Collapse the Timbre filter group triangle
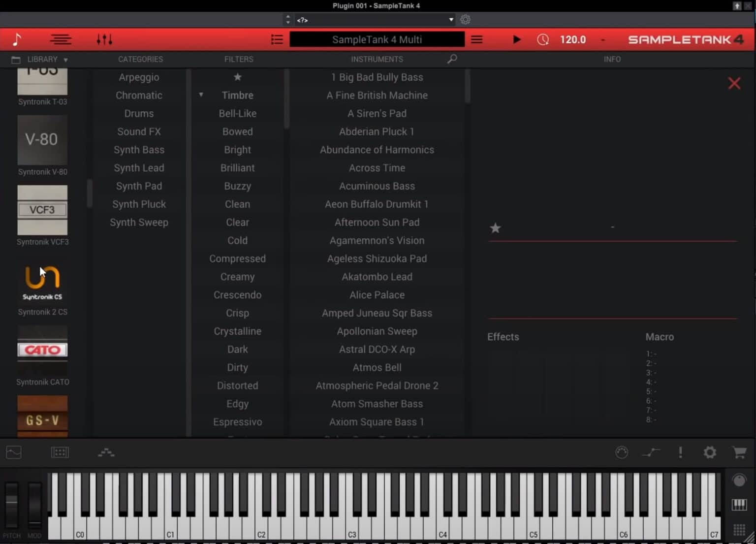The height and width of the screenshot is (544, 756). coord(201,95)
